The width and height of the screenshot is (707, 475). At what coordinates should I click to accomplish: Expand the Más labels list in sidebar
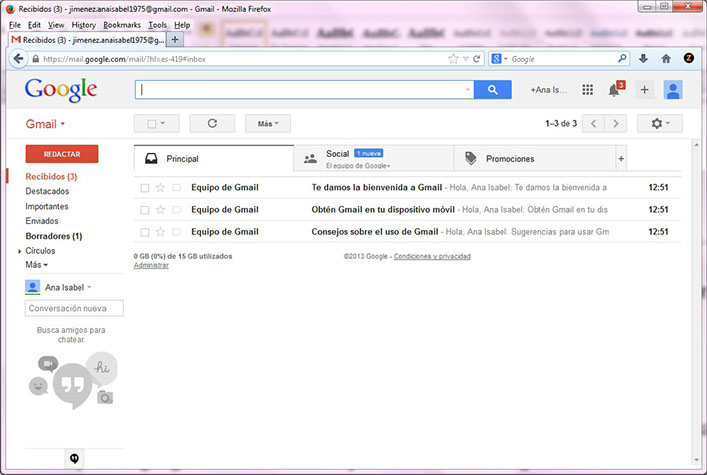[x=37, y=265]
